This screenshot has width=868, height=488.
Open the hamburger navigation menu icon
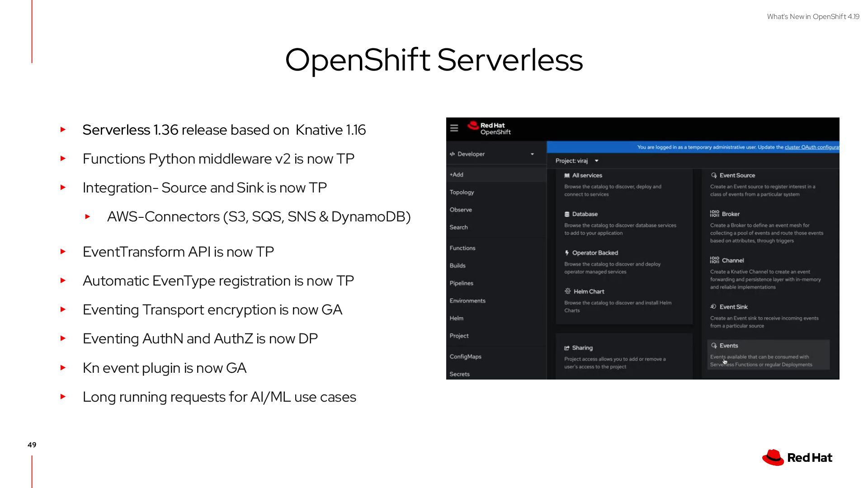coord(454,128)
